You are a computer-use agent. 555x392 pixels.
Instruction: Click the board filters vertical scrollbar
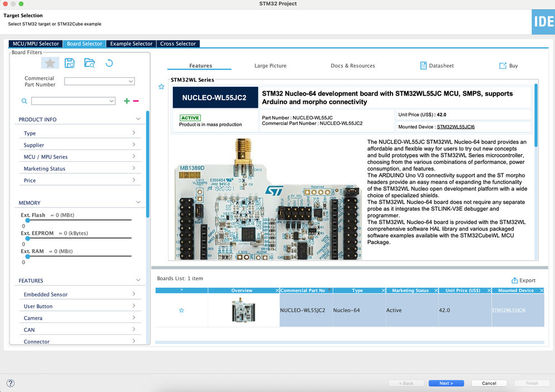pyautogui.click(x=147, y=165)
